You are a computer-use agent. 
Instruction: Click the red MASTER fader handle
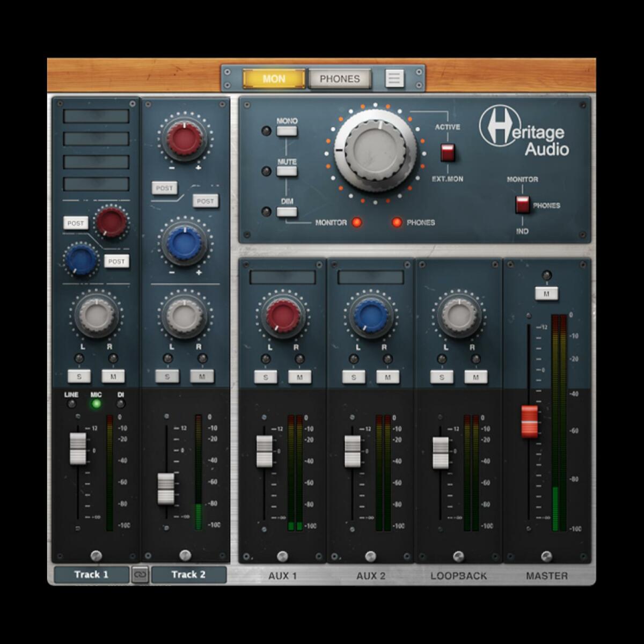[530, 421]
